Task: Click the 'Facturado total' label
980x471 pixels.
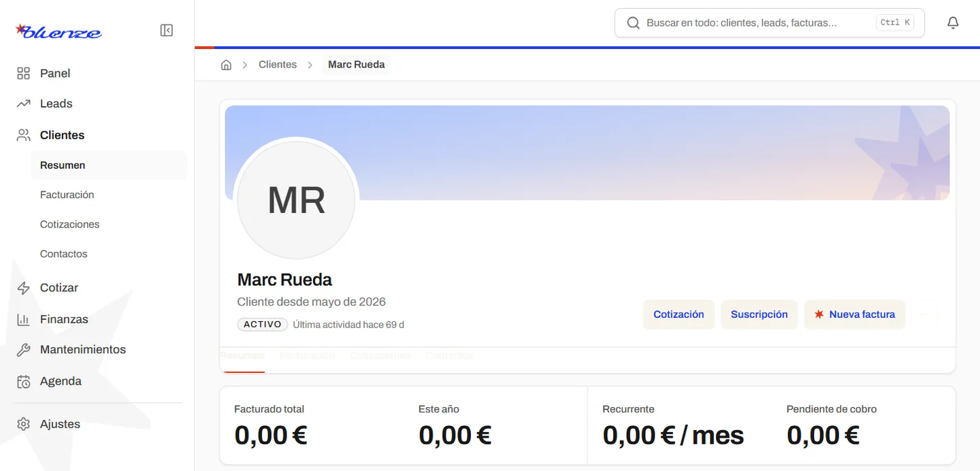Action: 269,409
